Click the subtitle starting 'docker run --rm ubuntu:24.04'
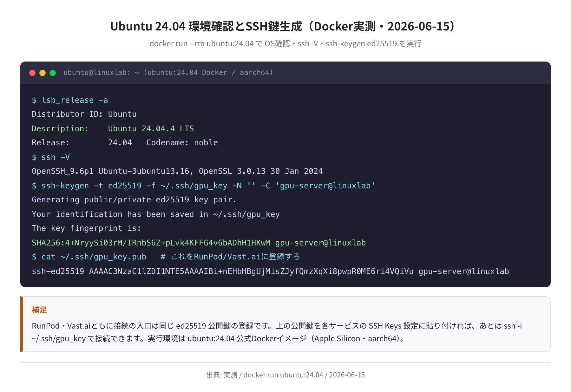 tap(285, 43)
